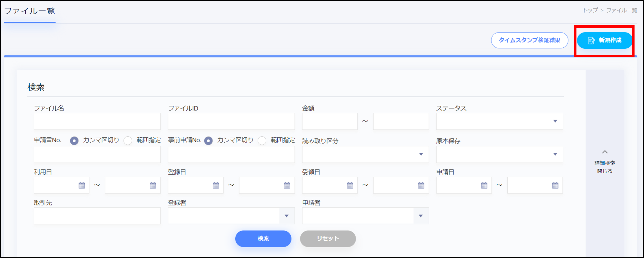Click the ファイル名 input field
This screenshot has height=258, width=644.
[97, 121]
